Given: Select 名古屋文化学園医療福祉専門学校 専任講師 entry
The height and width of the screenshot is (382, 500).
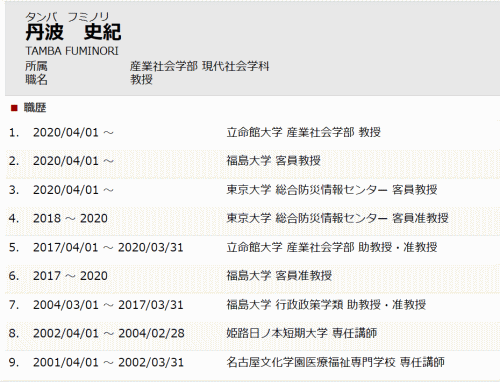Looking at the screenshot, I should tap(336, 362).
